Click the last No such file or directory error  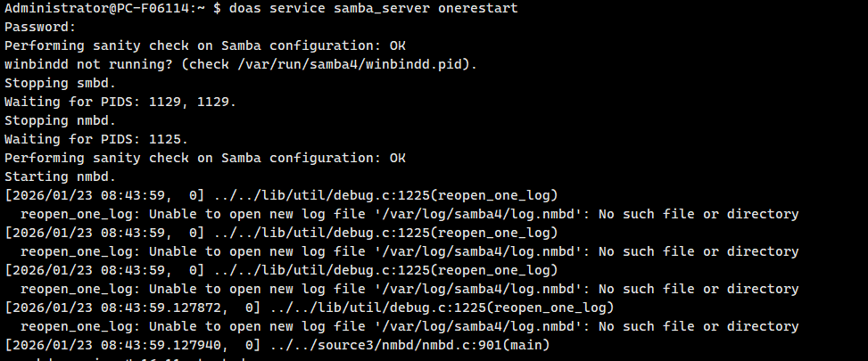point(699,326)
